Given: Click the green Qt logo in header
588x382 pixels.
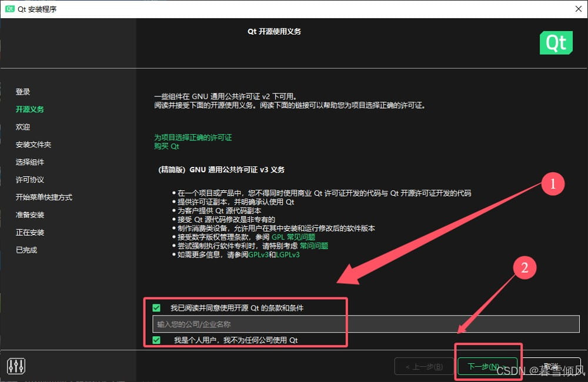Looking at the screenshot, I should coord(556,43).
